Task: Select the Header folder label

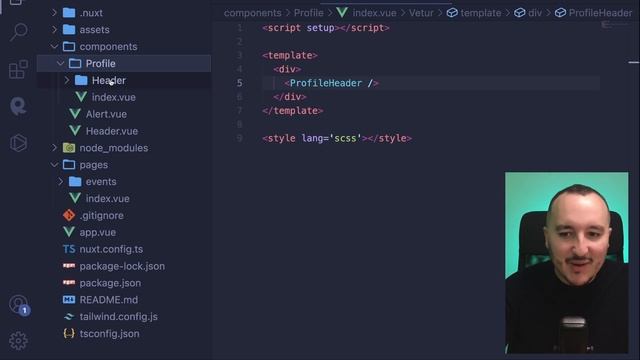Action: click(109, 80)
